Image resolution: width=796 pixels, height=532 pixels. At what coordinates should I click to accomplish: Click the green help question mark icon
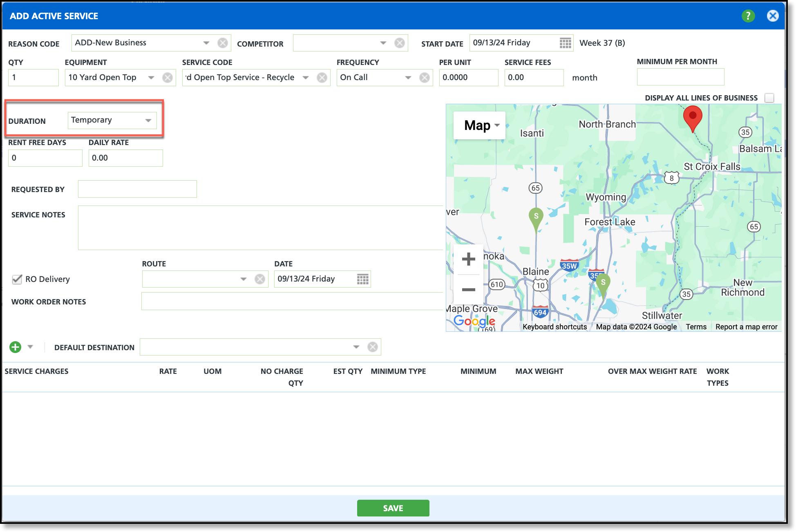click(748, 16)
